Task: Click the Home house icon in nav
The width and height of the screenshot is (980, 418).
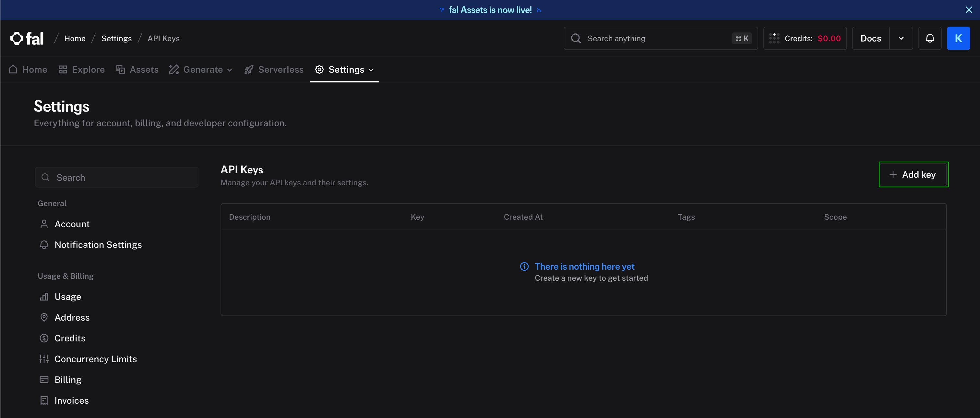Action: point(13,69)
